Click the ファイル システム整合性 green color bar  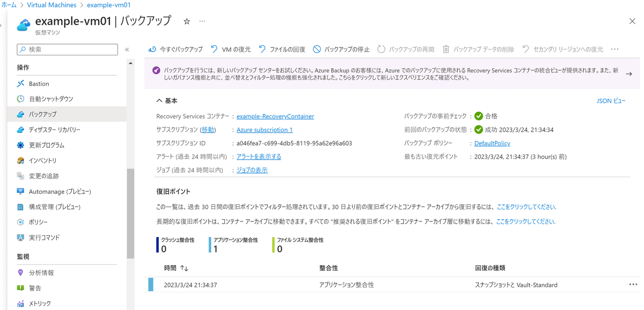coord(273,245)
